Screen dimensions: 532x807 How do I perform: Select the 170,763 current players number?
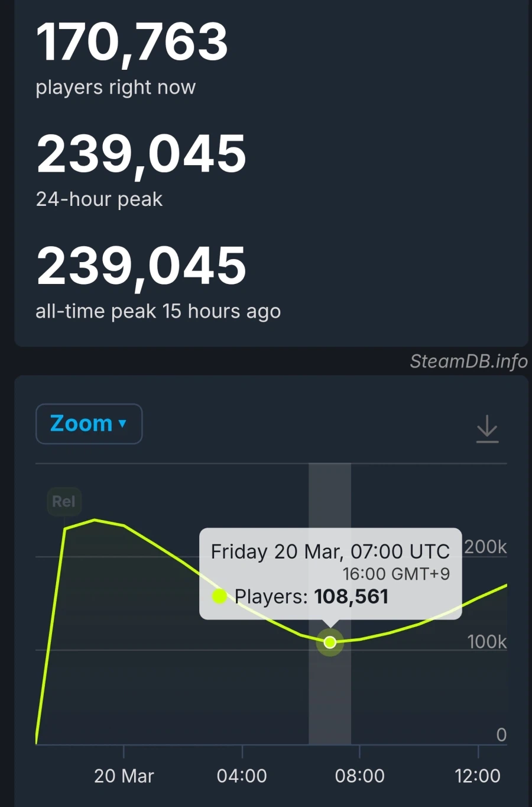coord(132,42)
